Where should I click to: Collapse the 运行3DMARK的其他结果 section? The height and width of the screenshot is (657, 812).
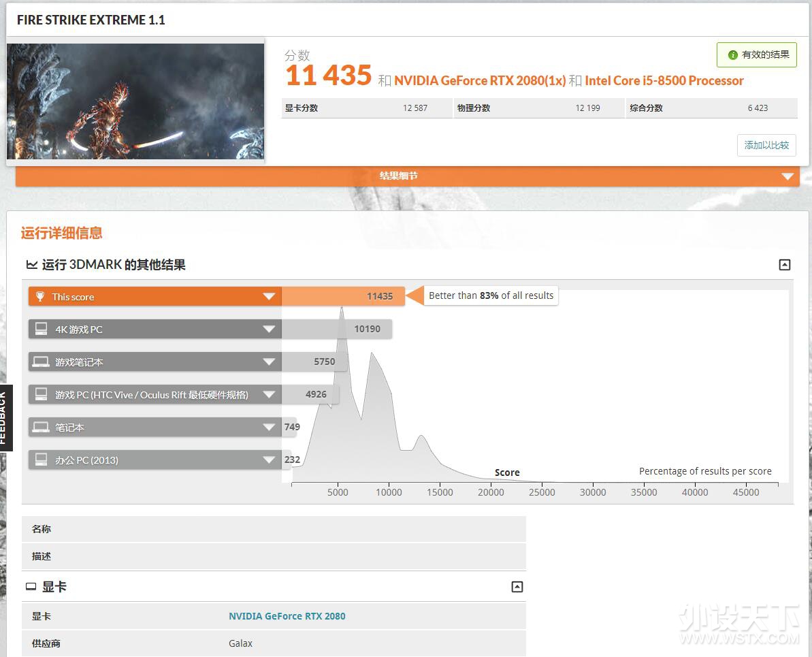click(785, 265)
